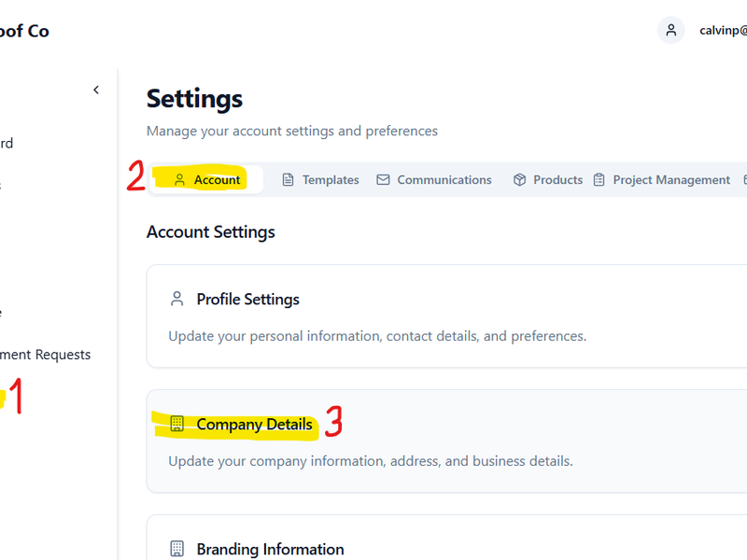Open the Company Details section
This screenshot has height=560, width=747.
254,424
